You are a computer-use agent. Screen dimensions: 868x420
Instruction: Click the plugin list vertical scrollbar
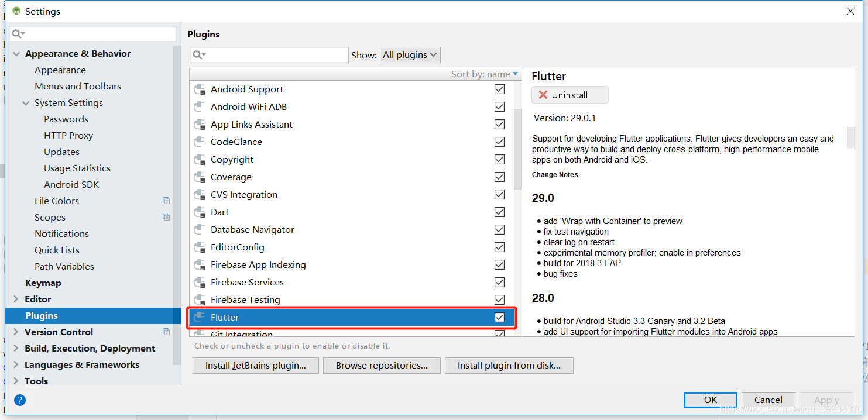point(517,149)
